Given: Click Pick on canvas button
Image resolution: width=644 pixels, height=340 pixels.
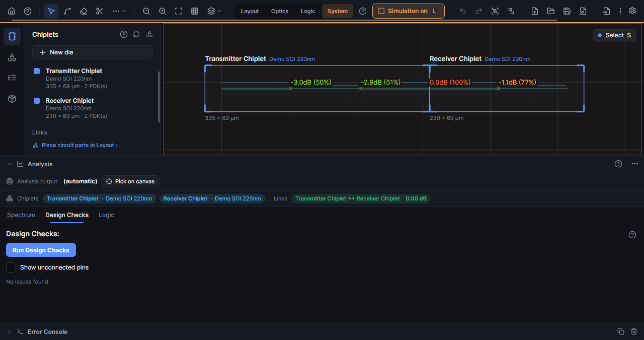Looking at the screenshot, I should (x=131, y=181).
